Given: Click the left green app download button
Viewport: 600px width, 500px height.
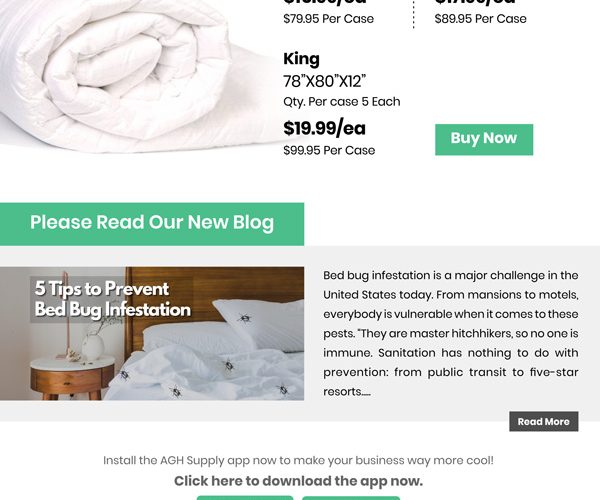Looking at the screenshot, I should click(245, 498).
